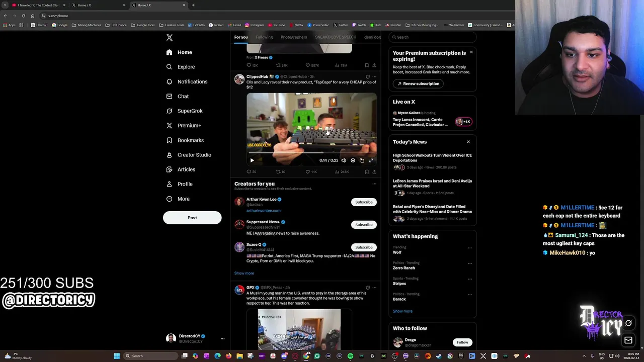Repost the ClippedHub post

point(280,171)
